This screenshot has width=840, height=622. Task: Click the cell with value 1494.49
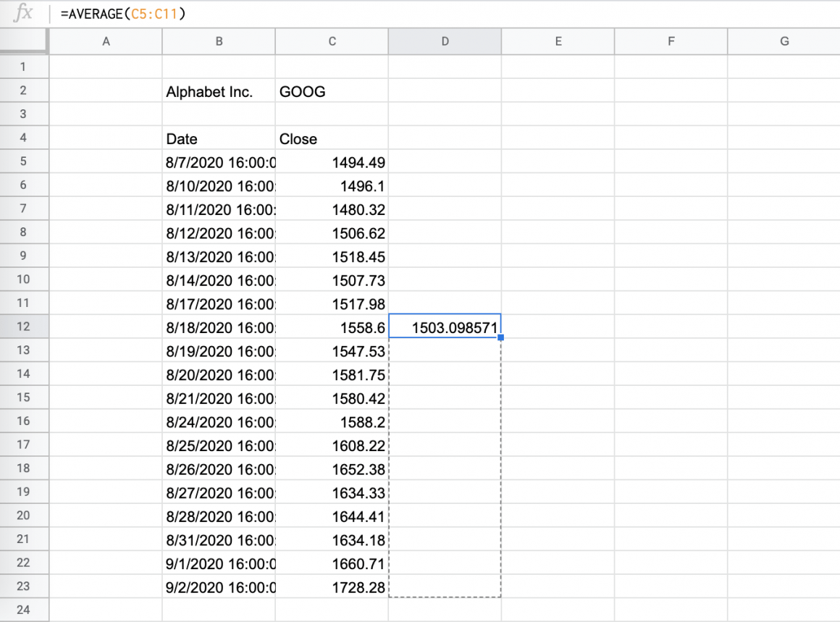332,161
